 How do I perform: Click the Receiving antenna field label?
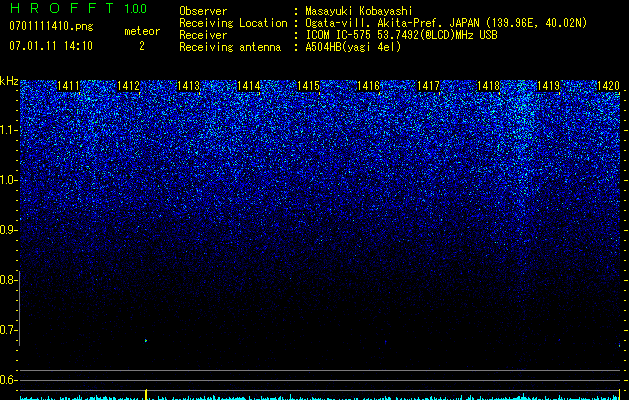pyautogui.click(x=230, y=47)
